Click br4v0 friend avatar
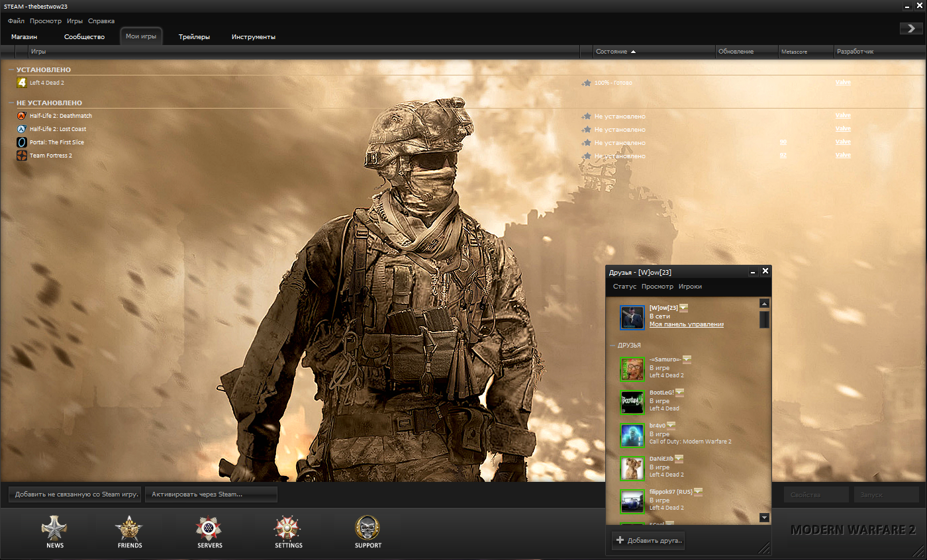927x560 pixels. [x=632, y=435]
